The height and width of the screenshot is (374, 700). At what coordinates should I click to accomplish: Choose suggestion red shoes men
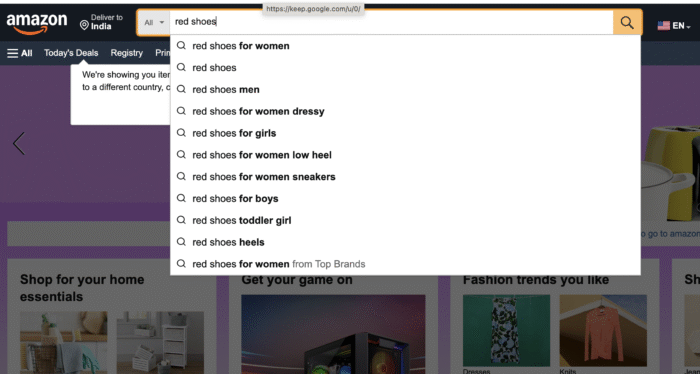(405, 90)
